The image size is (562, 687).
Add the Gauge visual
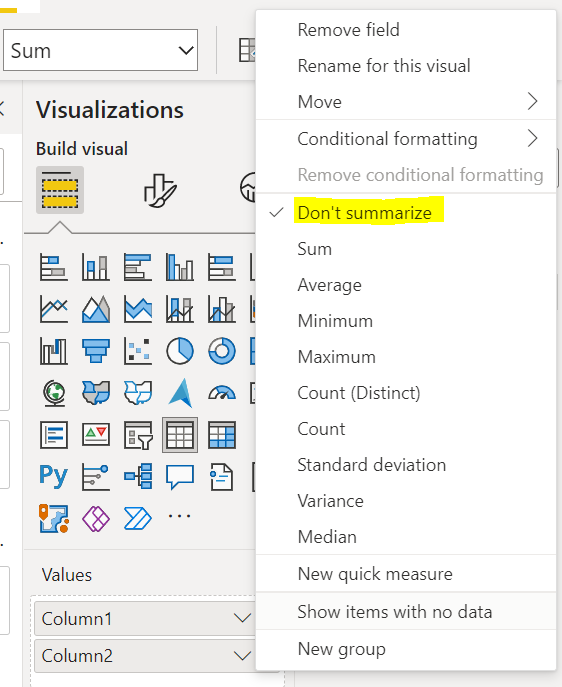pyautogui.click(x=222, y=393)
